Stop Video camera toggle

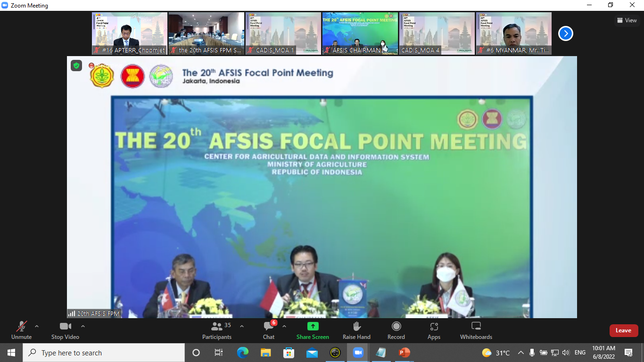point(65,330)
